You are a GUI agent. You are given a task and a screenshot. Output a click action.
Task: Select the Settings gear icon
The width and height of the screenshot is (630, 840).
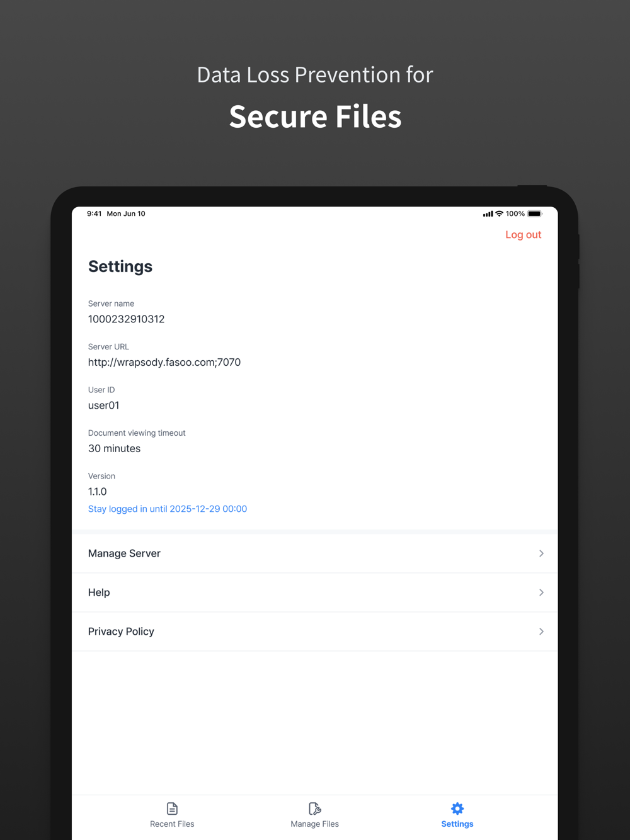point(457,809)
